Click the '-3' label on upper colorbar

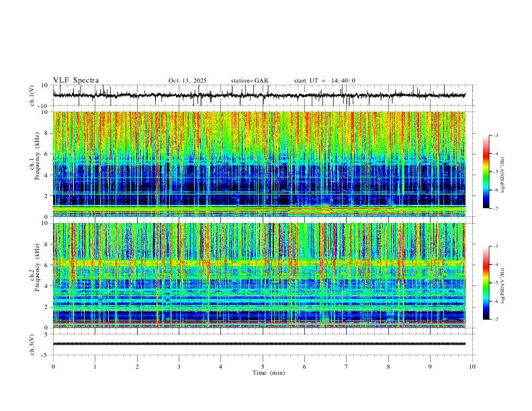496,135
